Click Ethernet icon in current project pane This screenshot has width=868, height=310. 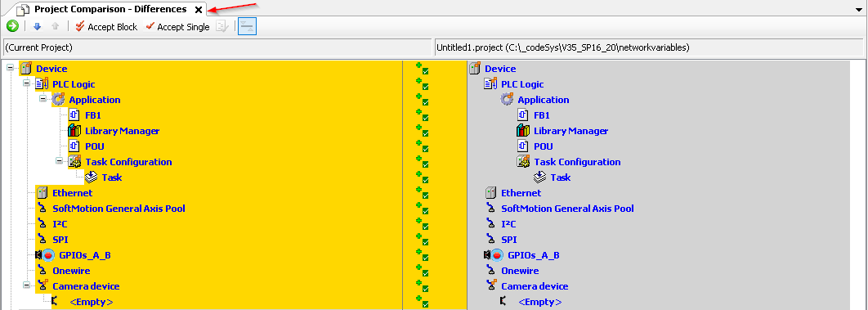[42, 193]
